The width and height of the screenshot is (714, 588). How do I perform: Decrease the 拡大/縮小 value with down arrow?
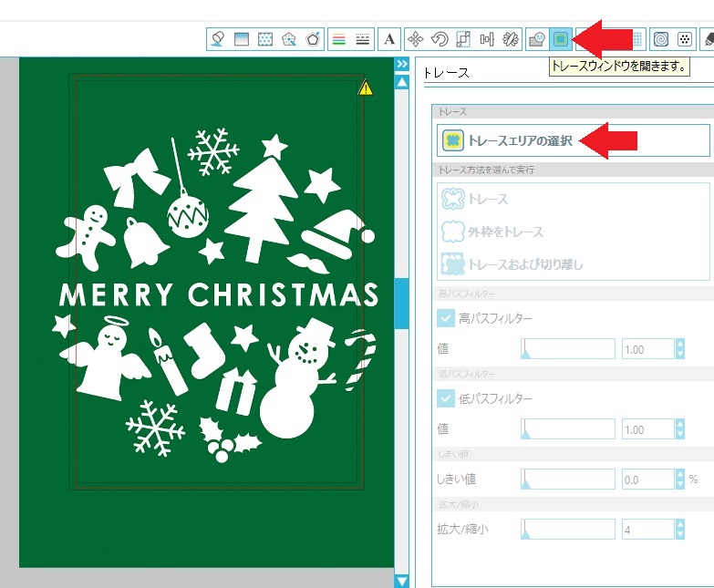pos(679,534)
